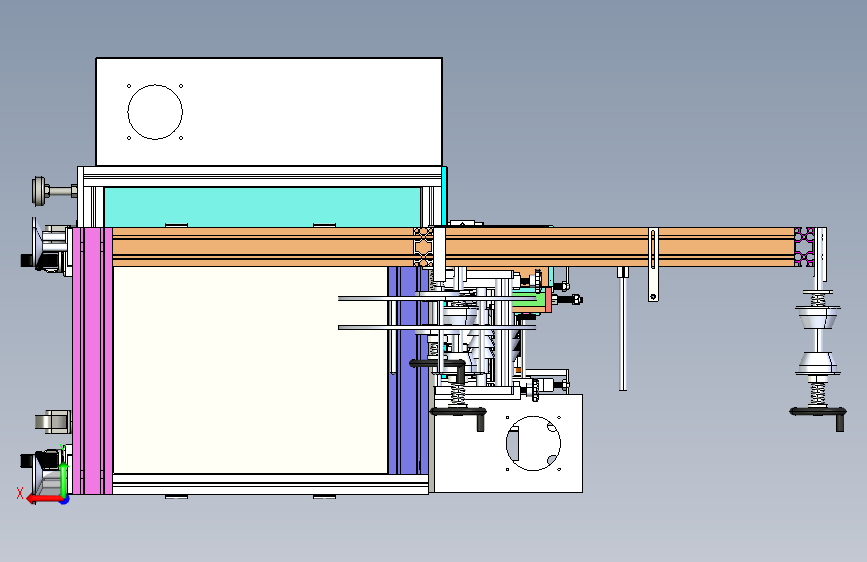
Task: Select the magenta end cap of the beam
Action: coord(805,247)
